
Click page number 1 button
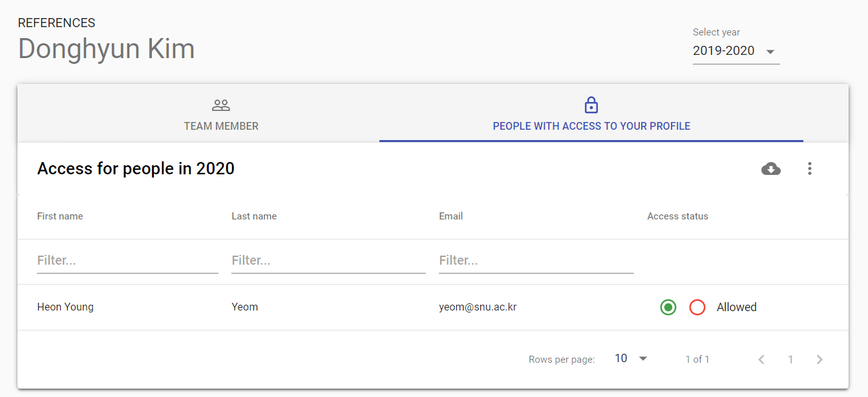(790, 360)
